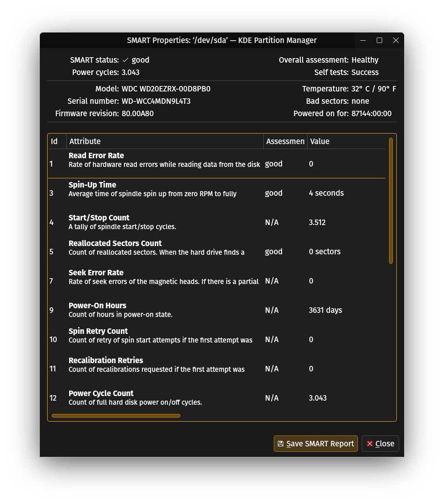Click the vertical scrollbar of the attribute table
This screenshot has height=504, width=444.
pyautogui.click(x=390, y=201)
